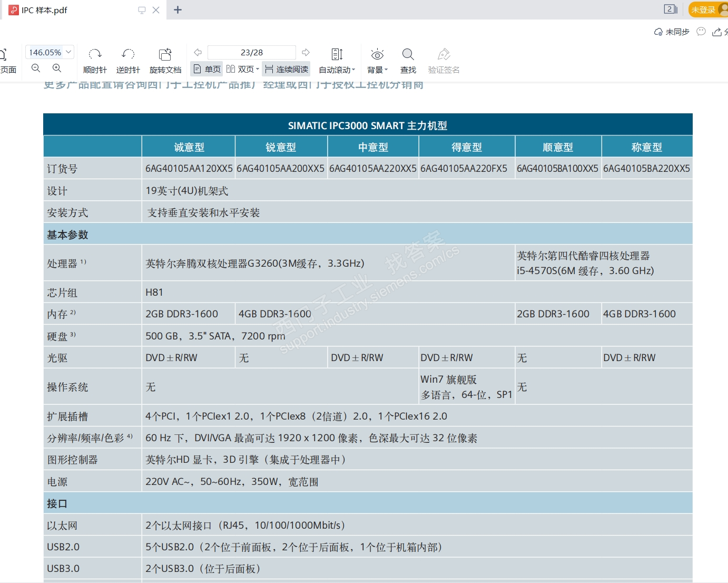Click the 23/28 page number field
The image size is (728, 583).
coord(252,52)
